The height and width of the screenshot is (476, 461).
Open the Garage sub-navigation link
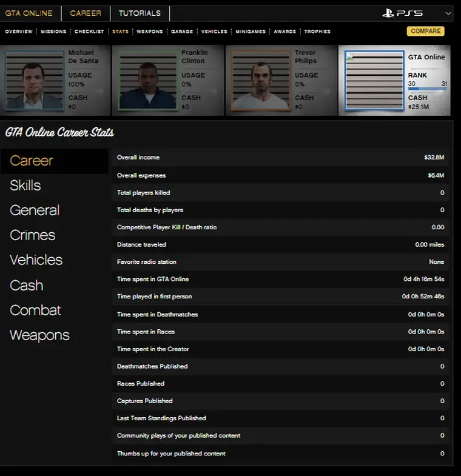pos(182,32)
